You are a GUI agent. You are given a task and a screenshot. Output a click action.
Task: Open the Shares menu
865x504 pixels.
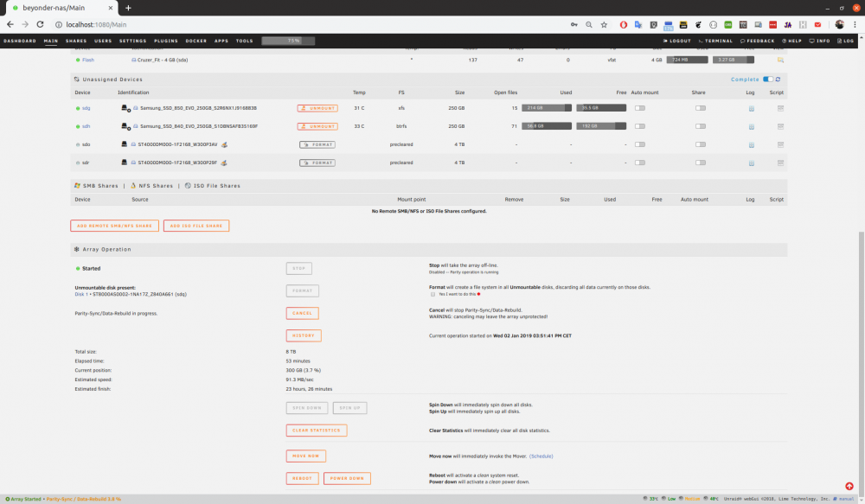[x=76, y=41]
